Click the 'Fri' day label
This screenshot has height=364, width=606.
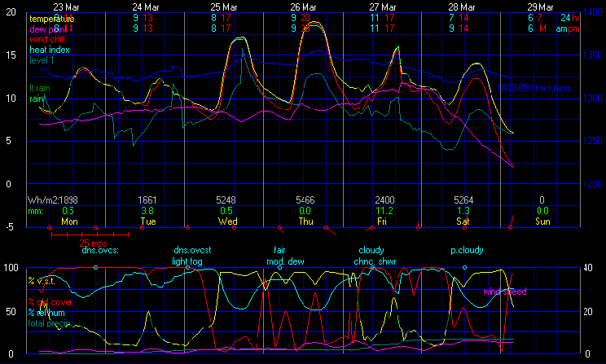coord(382,221)
